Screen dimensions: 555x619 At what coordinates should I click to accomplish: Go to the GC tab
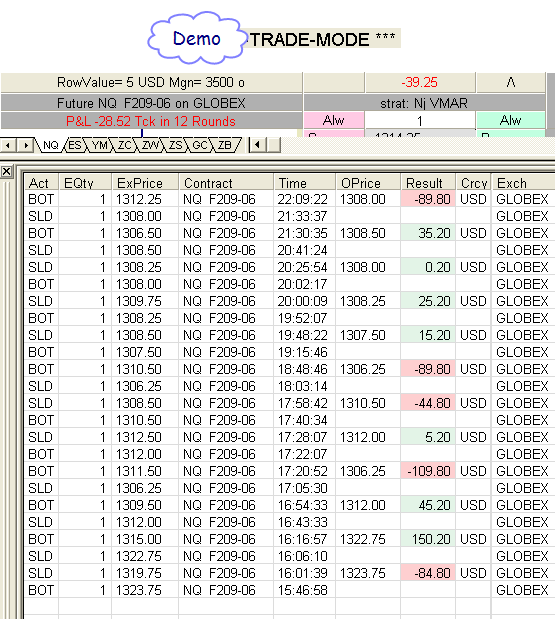tap(200, 145)
